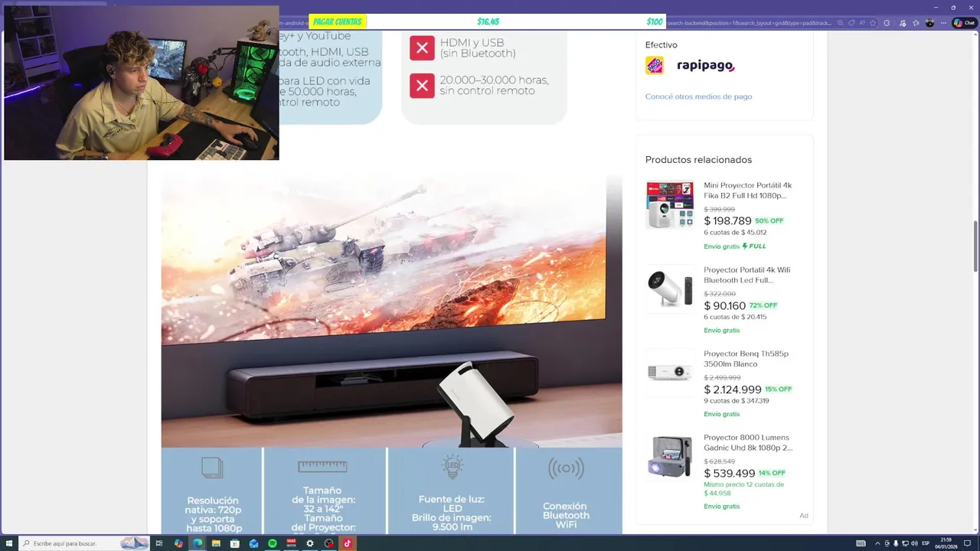Click the $ 2.124.999 price

733,390
